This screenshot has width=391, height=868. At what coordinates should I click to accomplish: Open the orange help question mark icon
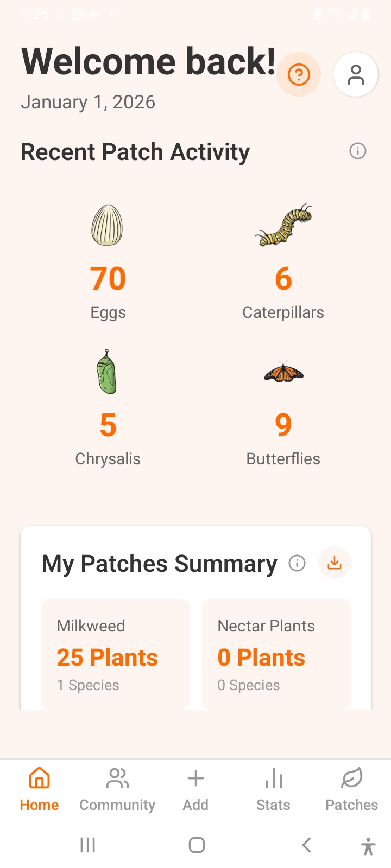click(299, 74)
